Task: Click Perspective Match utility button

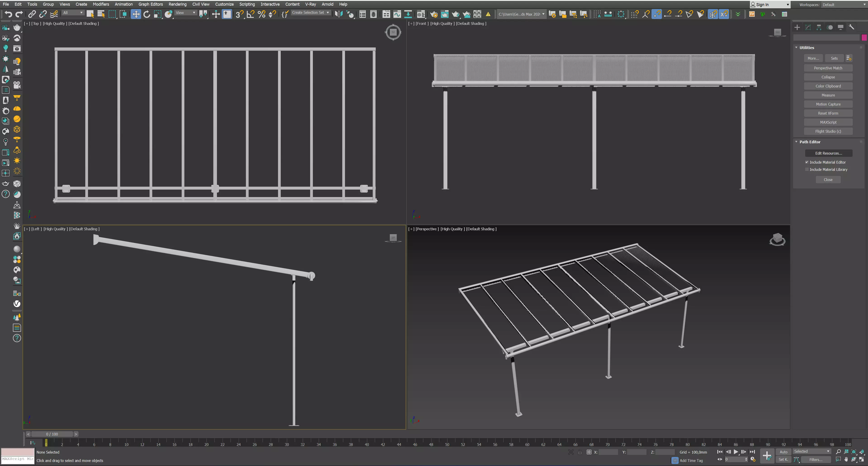Action: 828,68
